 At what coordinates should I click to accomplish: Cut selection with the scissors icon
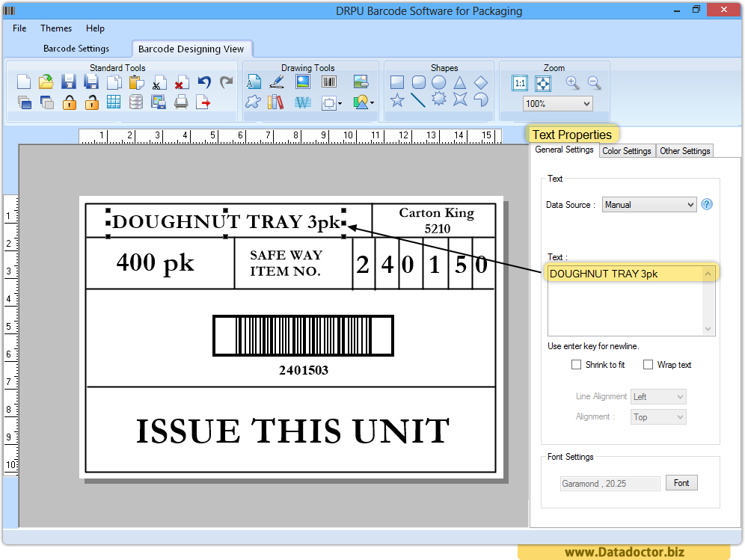point(159,82)
